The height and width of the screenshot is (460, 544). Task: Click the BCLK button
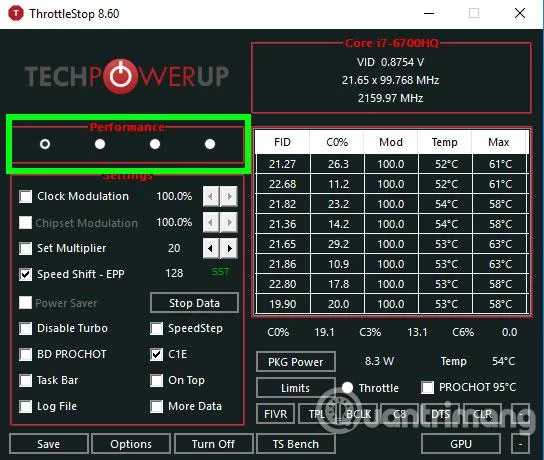click(x=358, y=414)
